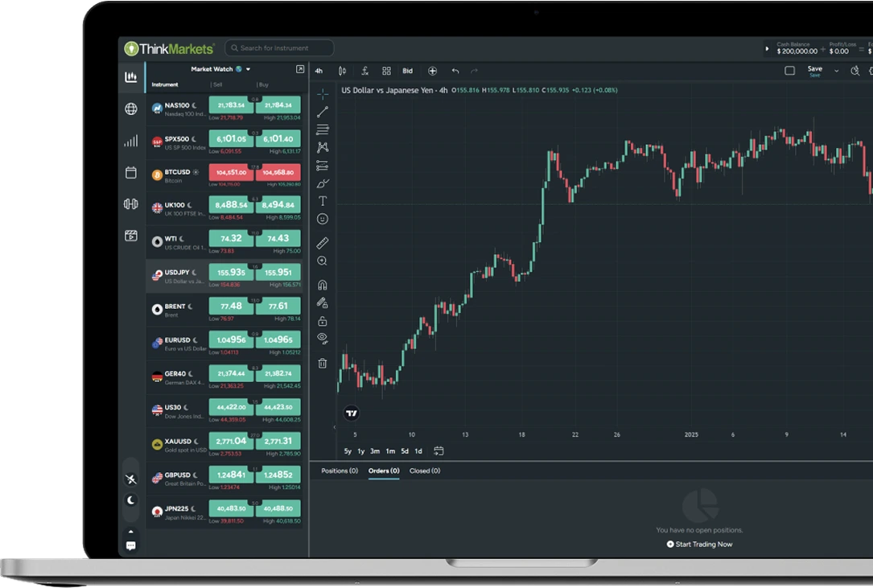
Task: Click the add compare plus icon
Action: tap(432, 71)
